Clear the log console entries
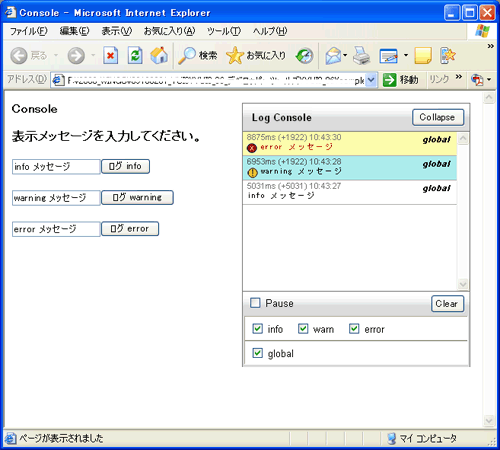 pos(447,304)
